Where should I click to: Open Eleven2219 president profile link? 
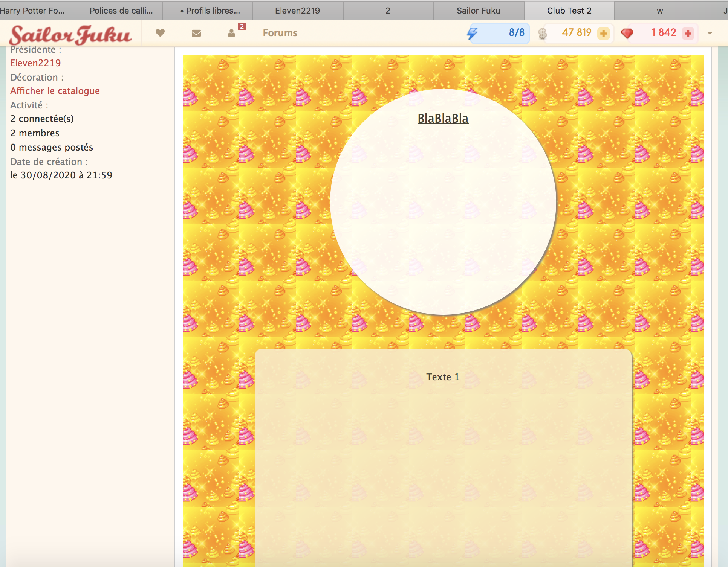(35, 63)
